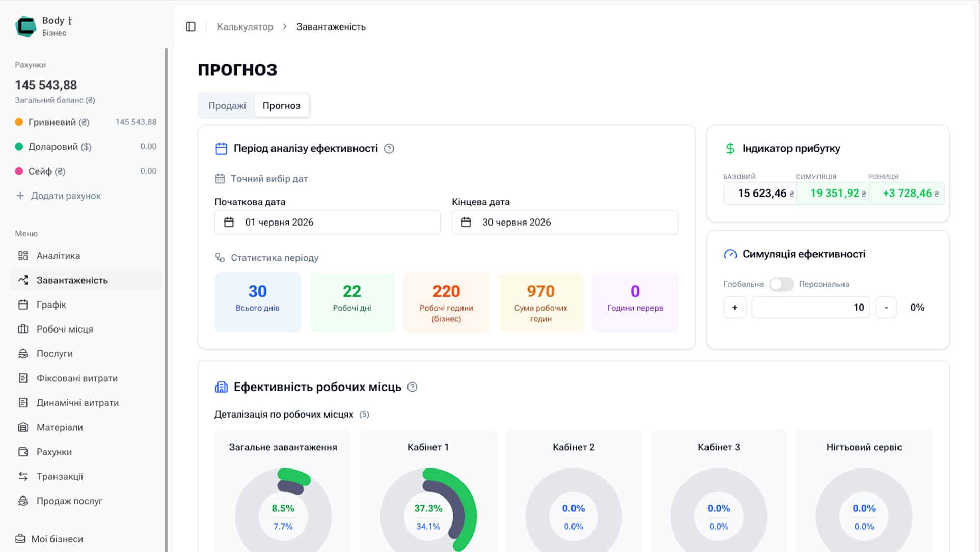Screen dimensions: 980x552
Task: Click the green Доларовий color dot
Action: [19, 147]
